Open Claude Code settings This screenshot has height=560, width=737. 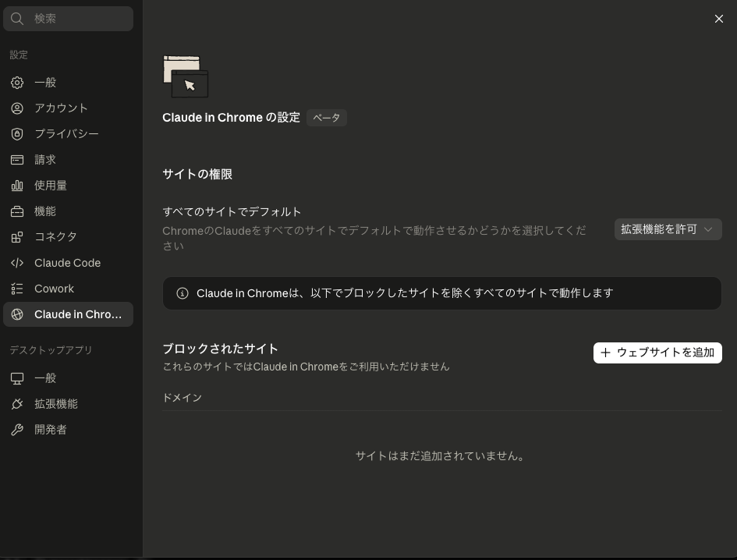click(68, 263)
